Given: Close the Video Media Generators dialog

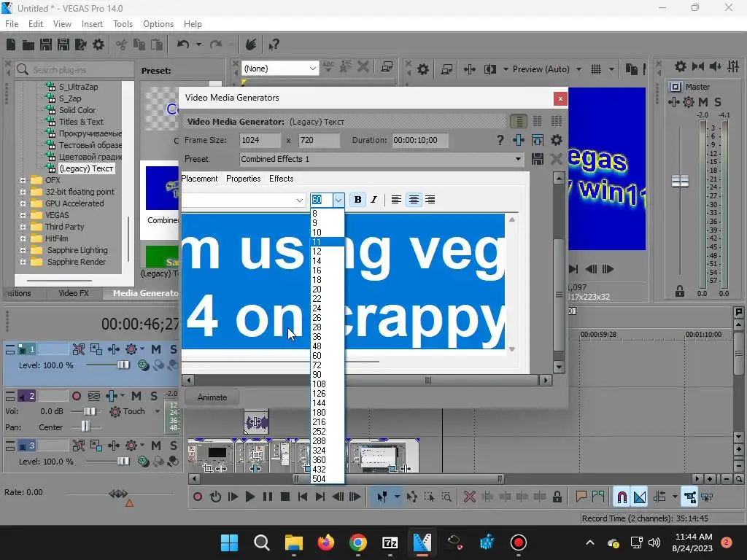Looking at the screenshot, I should [560, 98].
